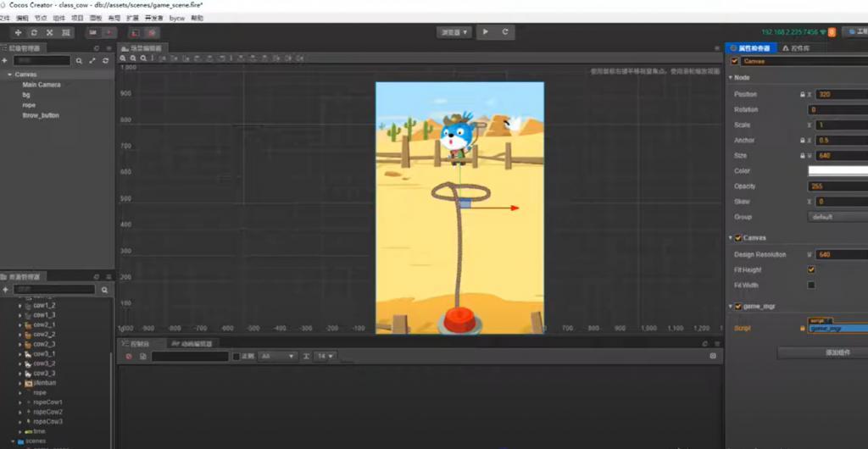The height and width of the screenshot is (449, 868).
Task: Click the hierarchy search magnifier icon
Action: click(79, 61)
